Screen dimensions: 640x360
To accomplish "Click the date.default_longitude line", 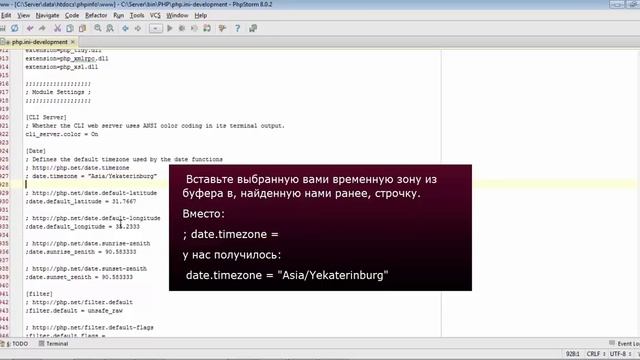I will [82, 227].
